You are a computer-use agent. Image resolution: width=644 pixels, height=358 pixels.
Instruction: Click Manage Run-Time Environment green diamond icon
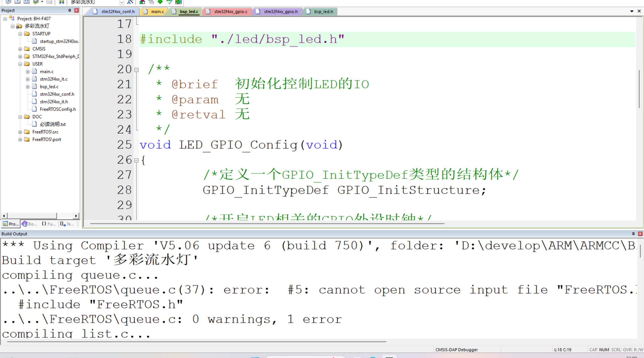(x=160, y=2)
